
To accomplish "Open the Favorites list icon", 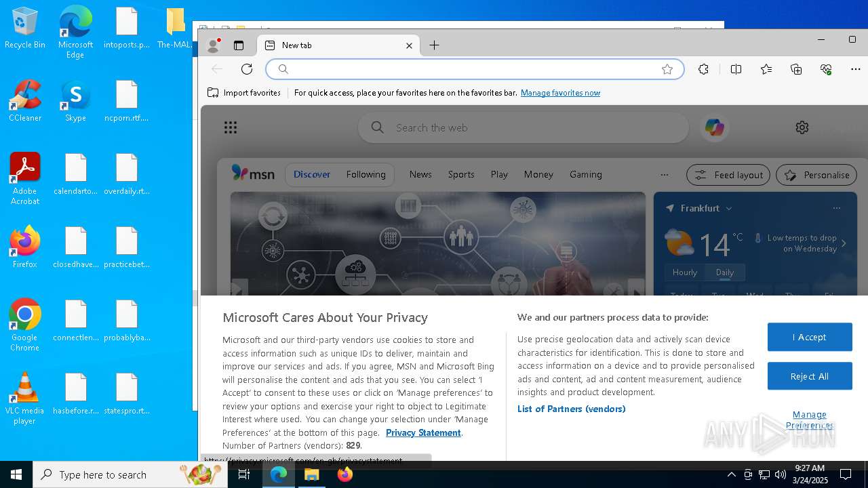I will coord(766,69).
